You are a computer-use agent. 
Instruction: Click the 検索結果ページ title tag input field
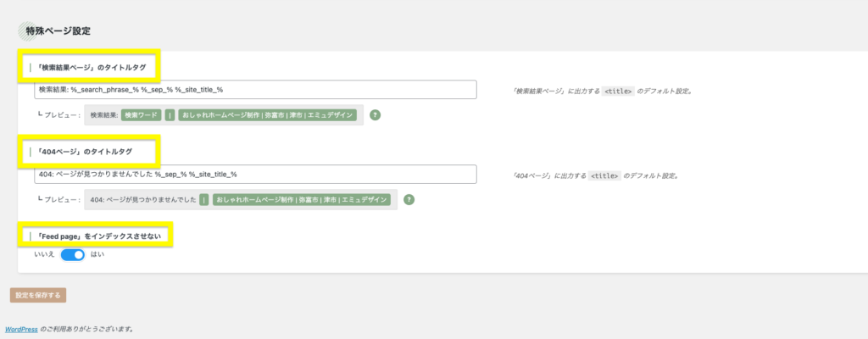[x=256, y=89]
